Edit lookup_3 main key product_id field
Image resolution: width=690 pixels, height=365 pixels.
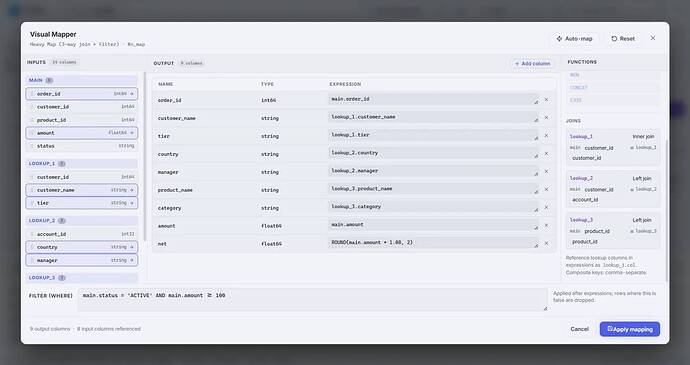point(605,231)
